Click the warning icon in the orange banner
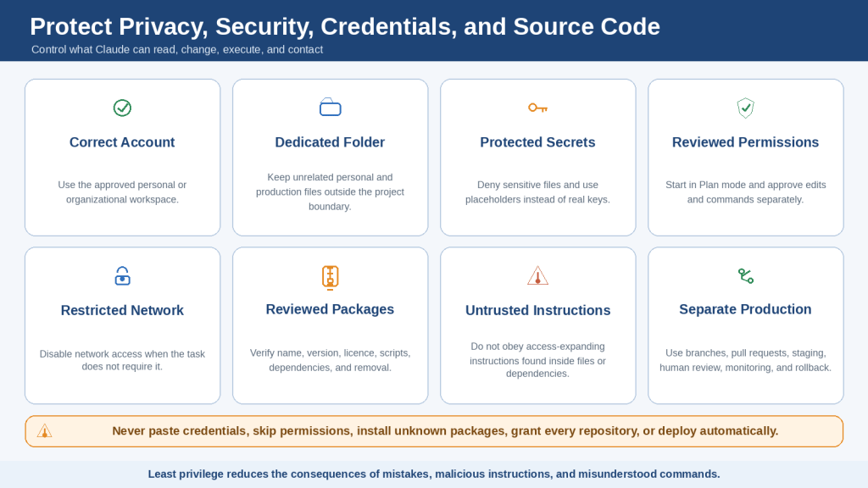 click(x=44, y=431)
